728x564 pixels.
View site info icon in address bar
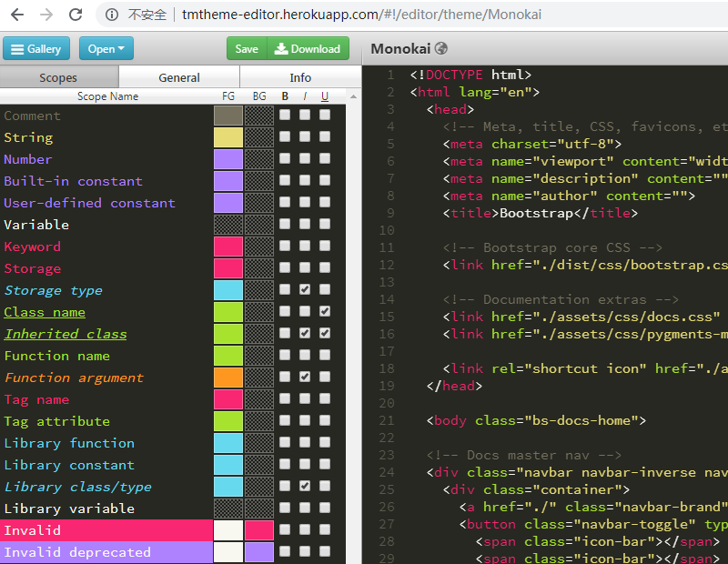(x=111, y=15)
